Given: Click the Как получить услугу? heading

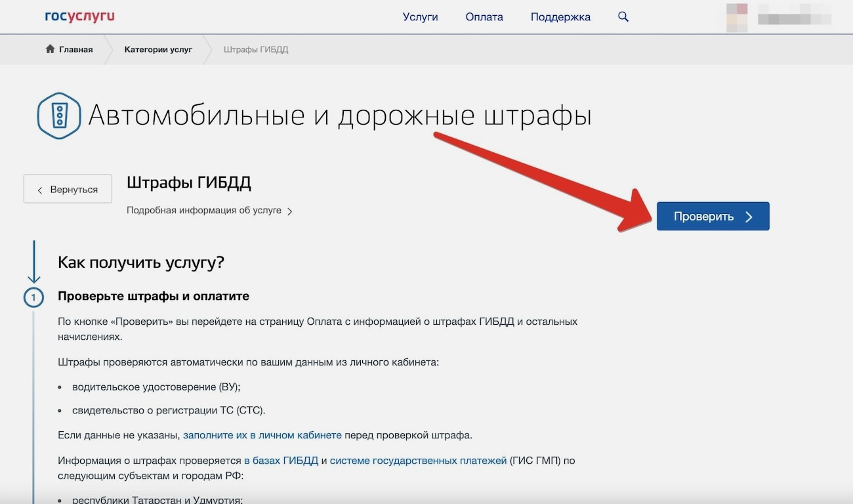Looking at the screenshot, I should [141, 262].
